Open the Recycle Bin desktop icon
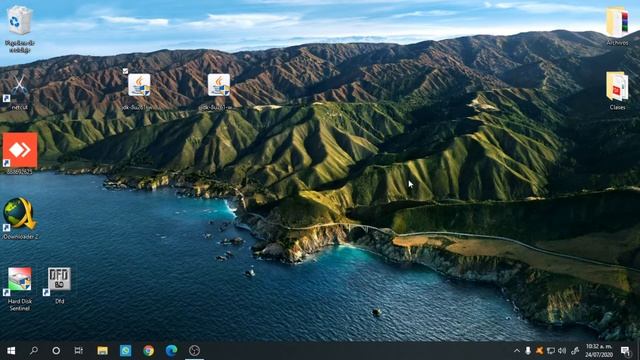This screenshot has width=640, height=360. pos(19,21)
